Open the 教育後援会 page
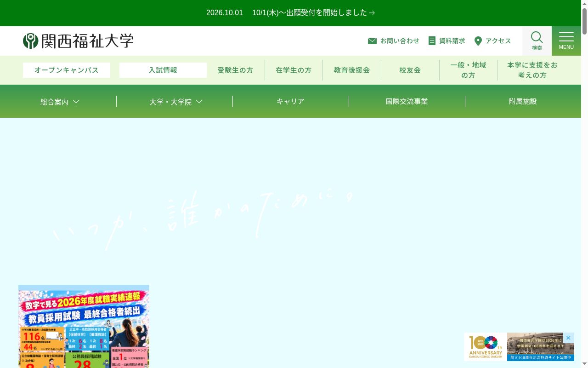The image size is (588, 368). point(352,70)
